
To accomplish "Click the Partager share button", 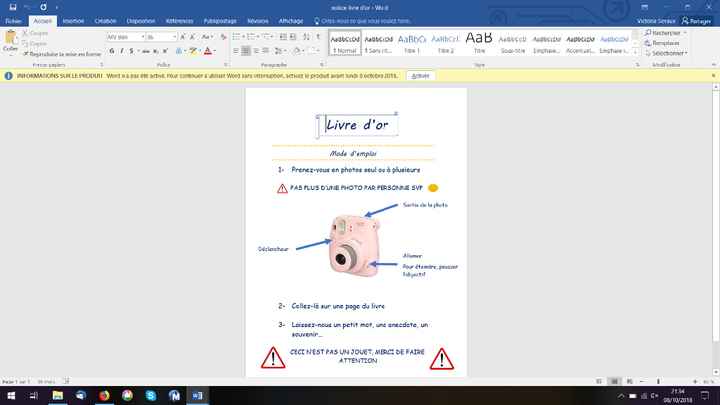I will click(x=697, y=21).
